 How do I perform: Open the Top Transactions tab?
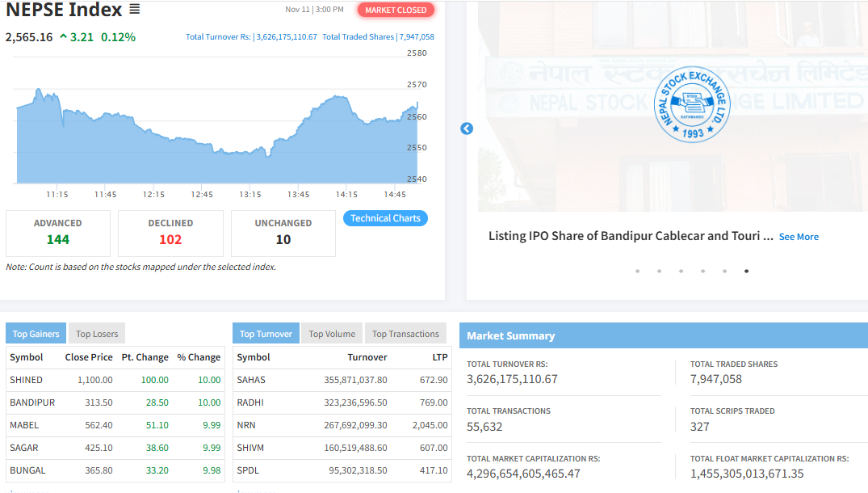point(405,334)
